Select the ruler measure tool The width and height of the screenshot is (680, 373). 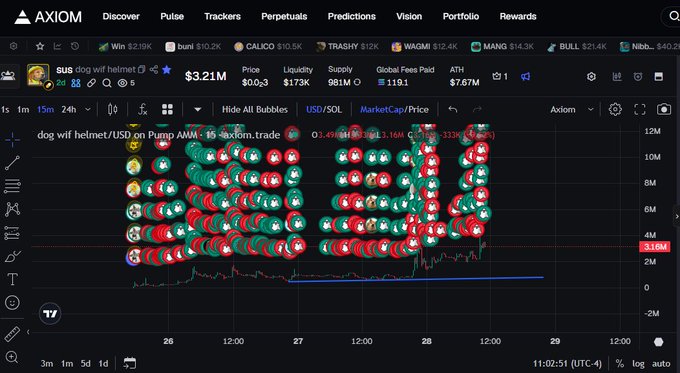tap(13, 334)
